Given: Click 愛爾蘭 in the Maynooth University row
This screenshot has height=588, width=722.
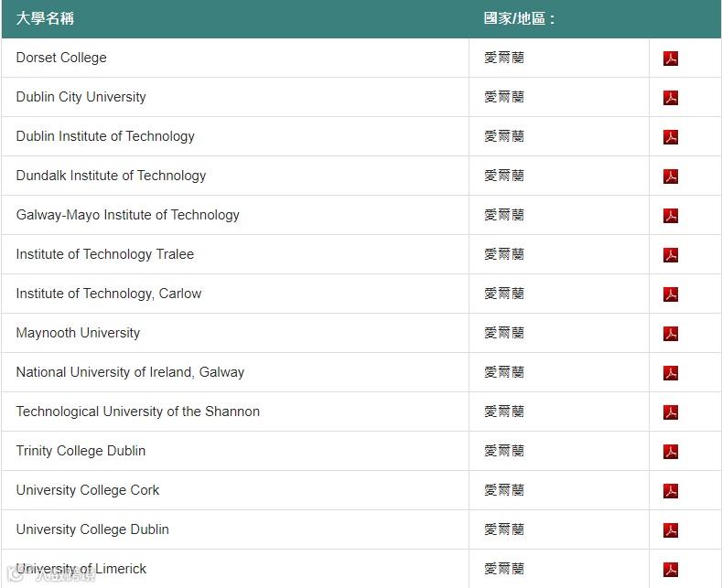Looking at the screenshot, I should click(x=504, y=333).
